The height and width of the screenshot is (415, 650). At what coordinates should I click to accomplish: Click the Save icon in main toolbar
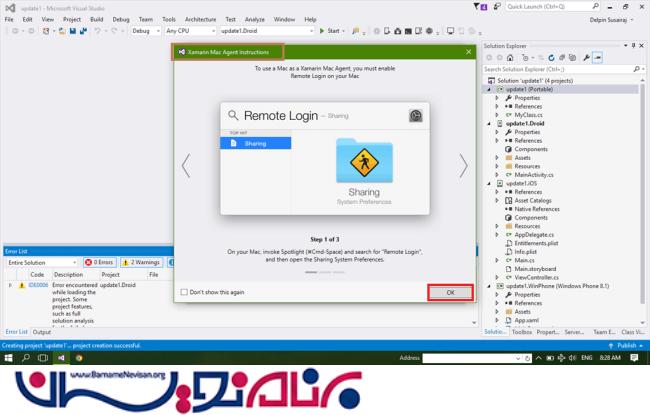73,31
